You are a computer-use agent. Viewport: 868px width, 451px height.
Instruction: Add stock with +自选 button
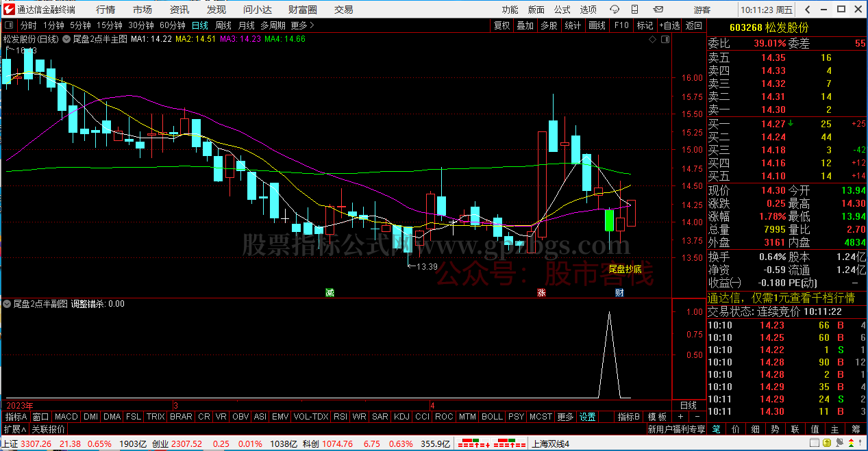click(669, 25)
